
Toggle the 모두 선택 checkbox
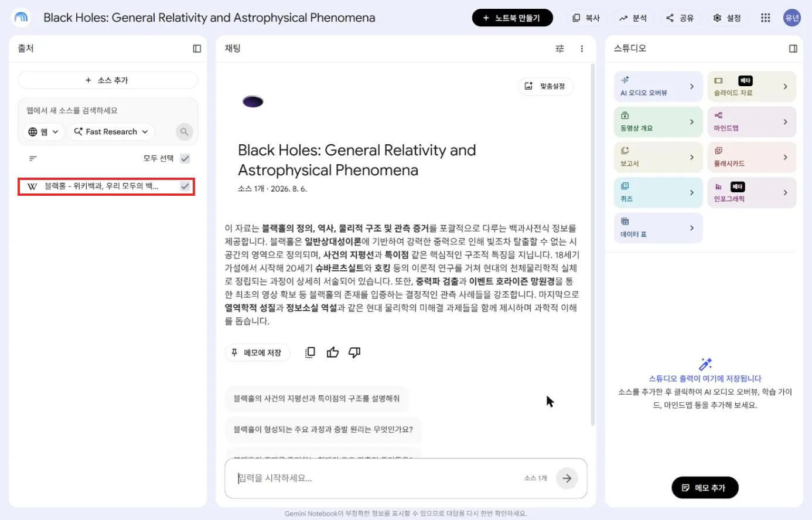185,158
